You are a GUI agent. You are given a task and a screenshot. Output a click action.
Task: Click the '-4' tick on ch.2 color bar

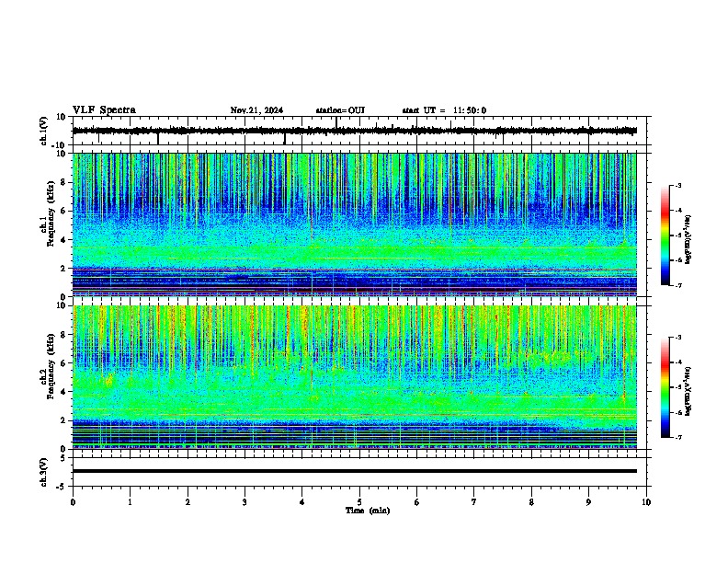tap(678, 362)
